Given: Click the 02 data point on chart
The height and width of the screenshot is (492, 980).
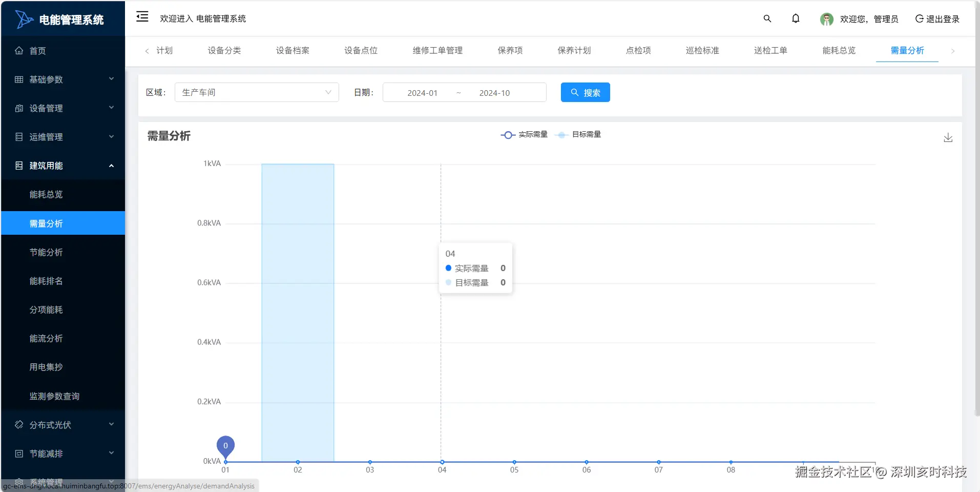Looking at the screenshot, I should (x=298, y=462).
